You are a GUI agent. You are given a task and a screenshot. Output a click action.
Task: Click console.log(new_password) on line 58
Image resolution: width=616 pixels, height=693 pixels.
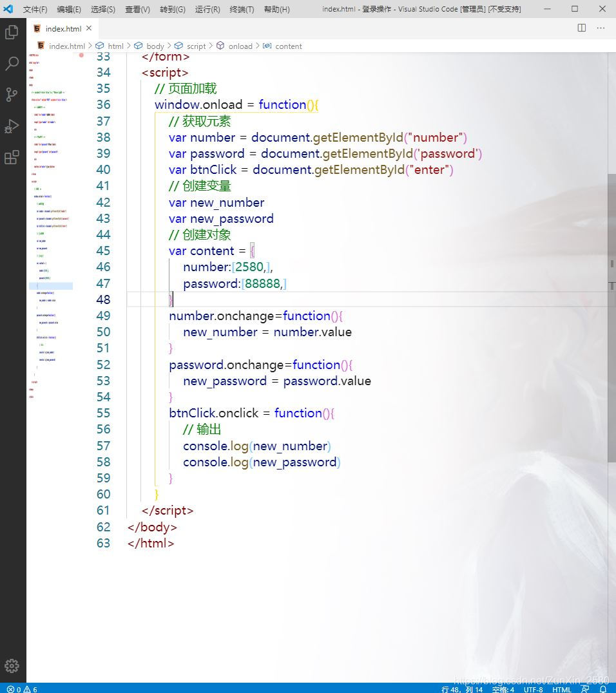(x=262, y=462)
